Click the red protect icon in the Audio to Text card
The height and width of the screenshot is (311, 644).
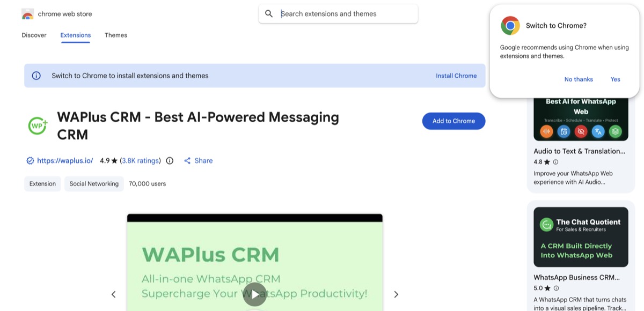pos(581,131)
